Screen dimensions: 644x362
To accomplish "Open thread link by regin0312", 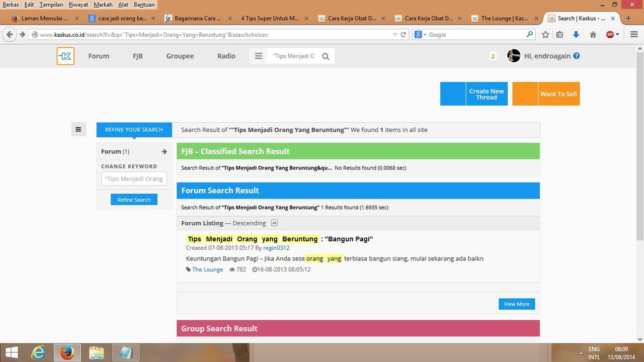I will [x=279, y=239].
